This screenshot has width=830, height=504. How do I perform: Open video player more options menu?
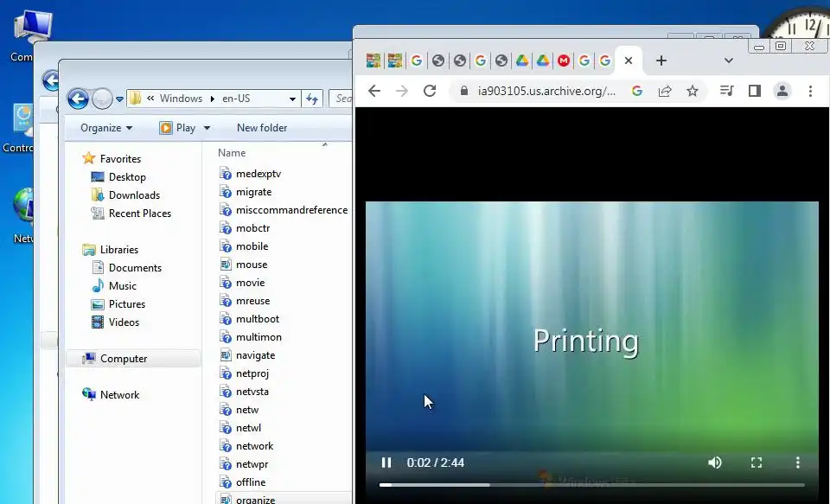coord(798,463)
